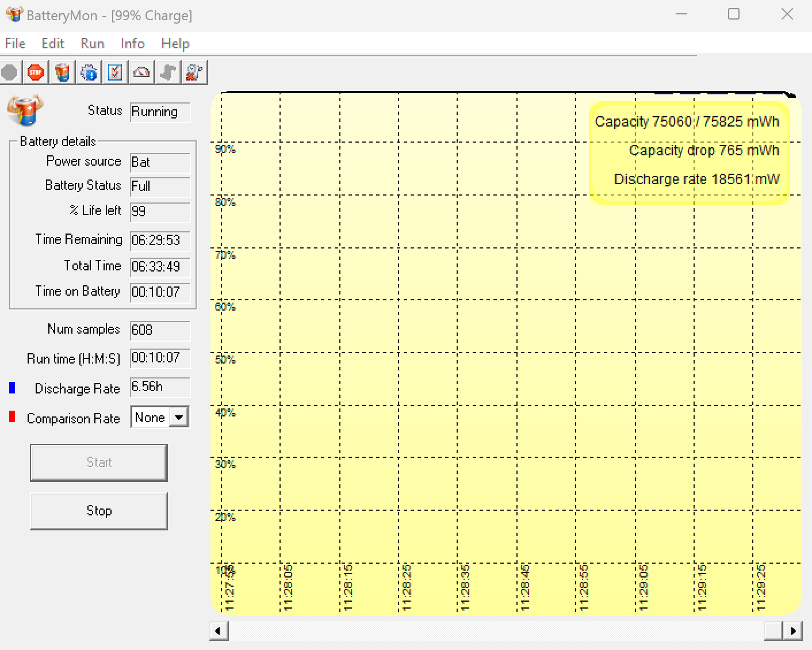Click the 11:28:55 time label on graph
The image size is (812, 650).
[x=584, y=588]
